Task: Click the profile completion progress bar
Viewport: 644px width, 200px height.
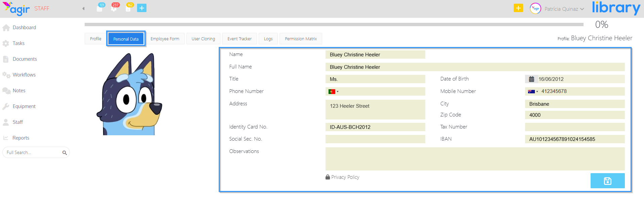Action: pos(334,24)
